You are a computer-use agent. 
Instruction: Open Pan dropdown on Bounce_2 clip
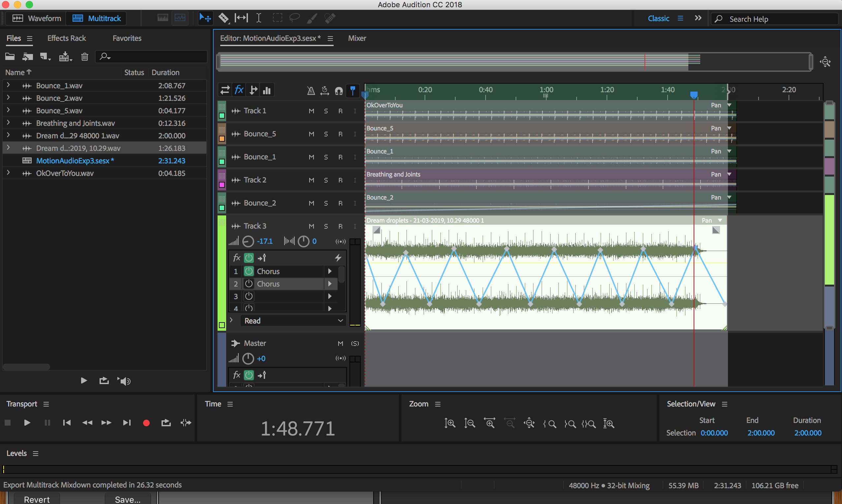[729, 197]
